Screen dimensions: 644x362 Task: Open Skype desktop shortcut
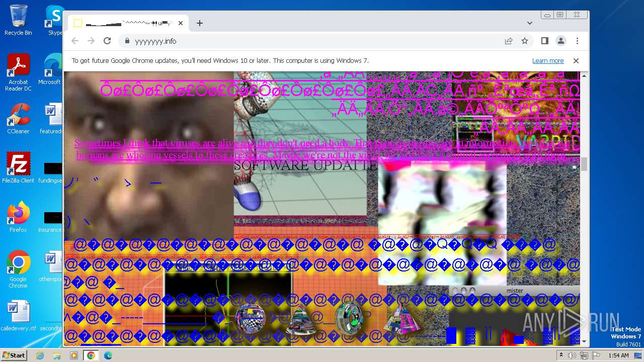coord(55,20)
